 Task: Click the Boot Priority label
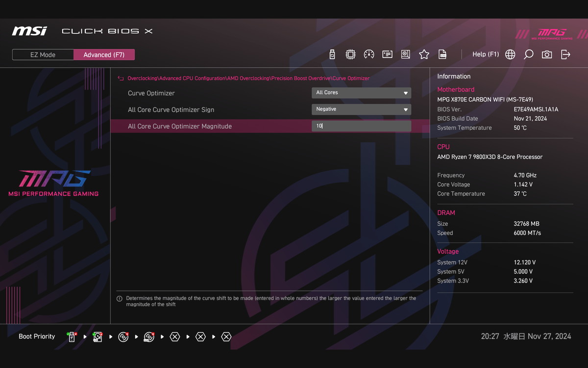pyautogui.click(x=37, y=337)
